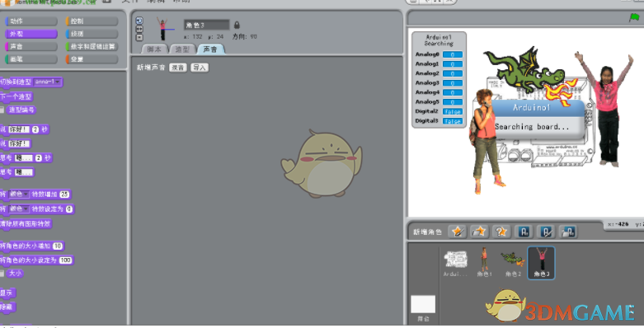Select the dragon sprite 角色2 thumbnail

pos(512,263)
